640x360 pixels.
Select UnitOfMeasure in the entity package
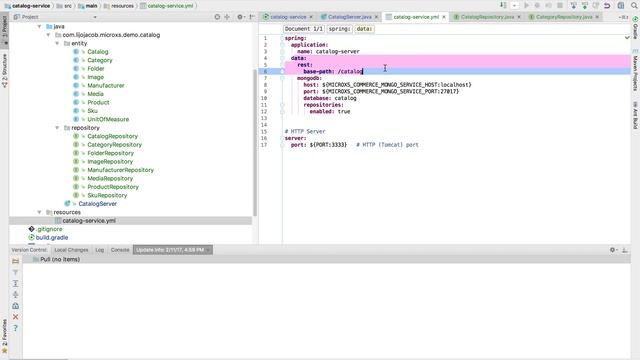[x=108, y=119]
